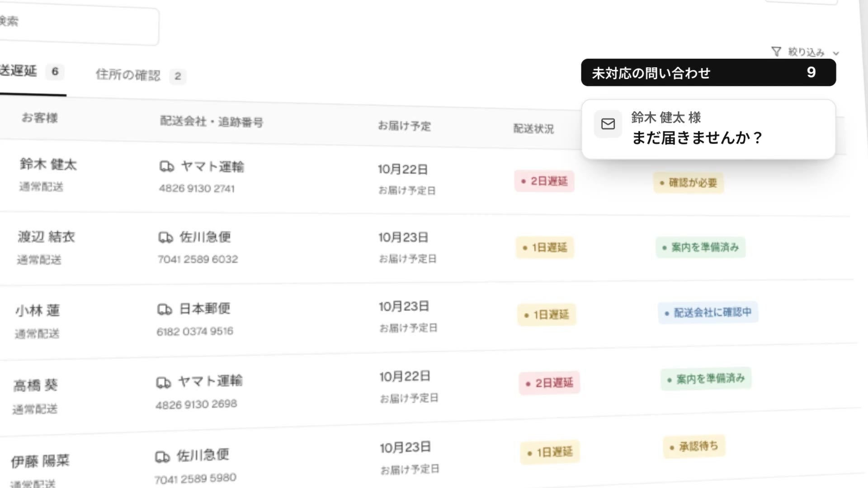The image size is (868, 488).
Task: Select customer 小林 蓮
Action: (x=38, y=310)
